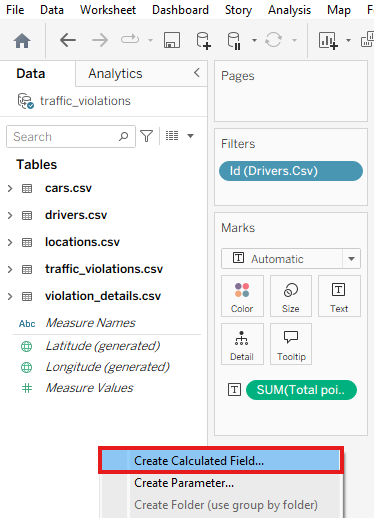The image size is (374, 518).
Task: Click the Run Update refresh icon
Action: click(x=273, y=40)
